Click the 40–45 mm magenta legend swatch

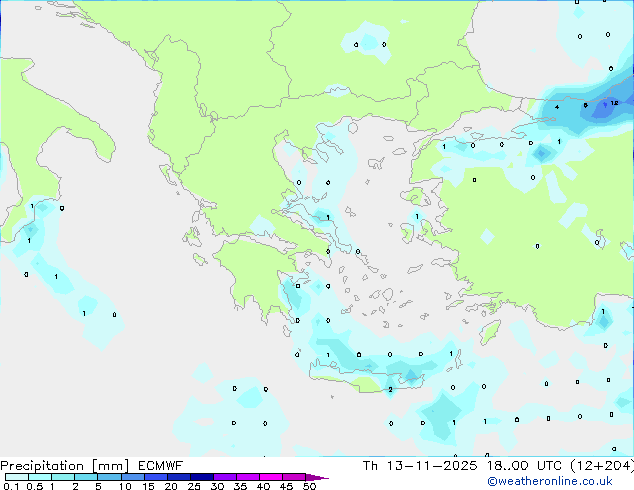[271, 477]
